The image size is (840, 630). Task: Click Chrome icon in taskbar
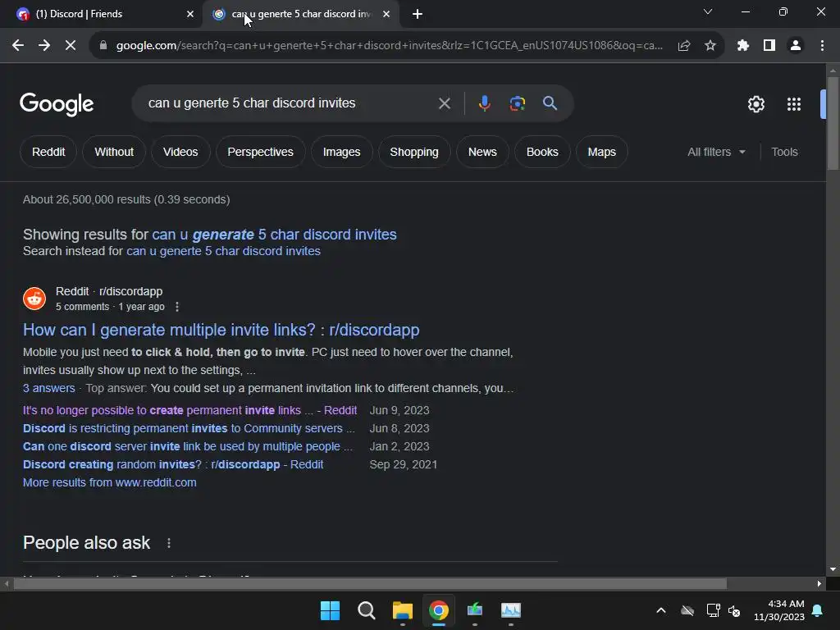[439, 610]
